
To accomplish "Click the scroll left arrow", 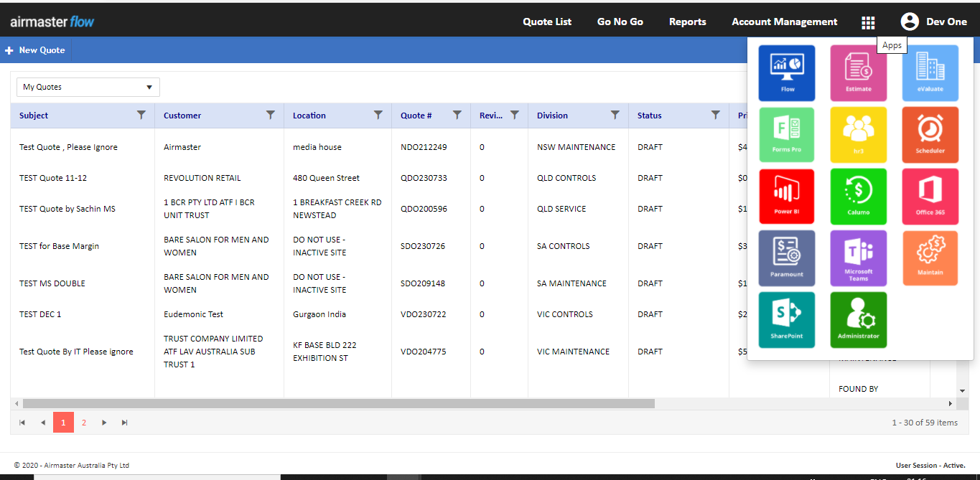I will tap(17, 404).
